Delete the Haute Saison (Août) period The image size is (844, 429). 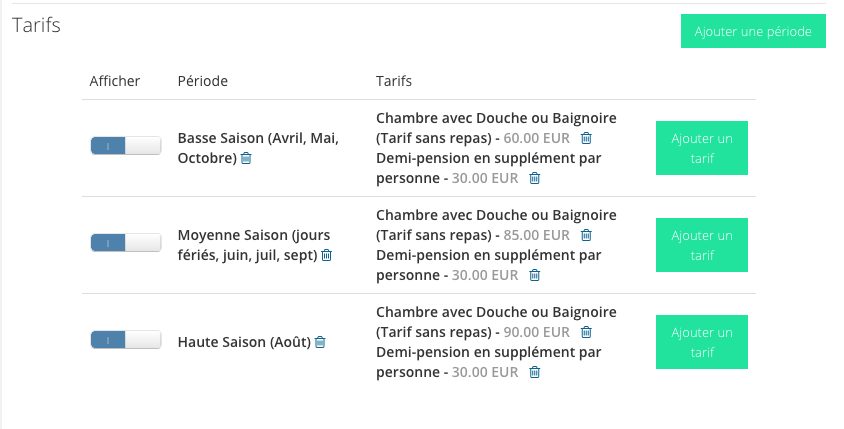point(320,342)
